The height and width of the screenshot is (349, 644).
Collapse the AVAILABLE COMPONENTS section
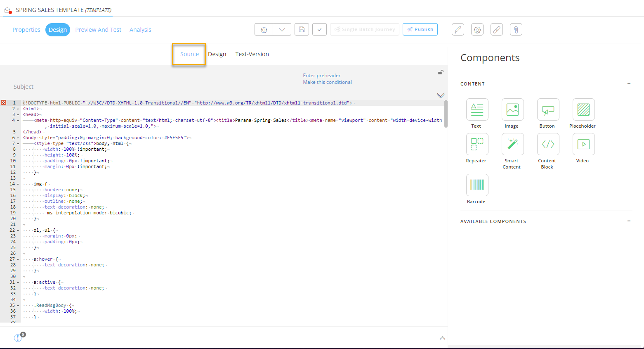coord(629,221)
